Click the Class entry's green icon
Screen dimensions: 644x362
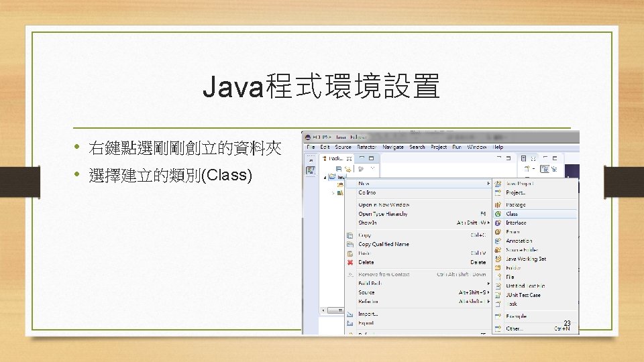click(x=498, y=214)
